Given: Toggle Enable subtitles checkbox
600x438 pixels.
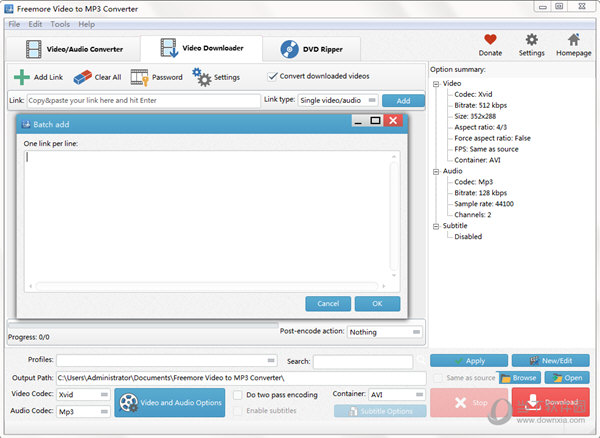Looking at the screenshot, I should [x=238, y=411].
